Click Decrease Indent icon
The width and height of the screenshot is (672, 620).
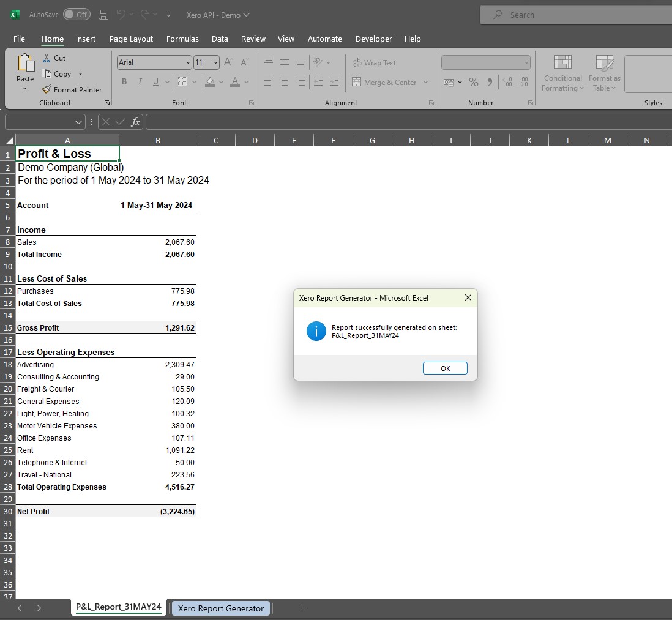click(318, 81)
